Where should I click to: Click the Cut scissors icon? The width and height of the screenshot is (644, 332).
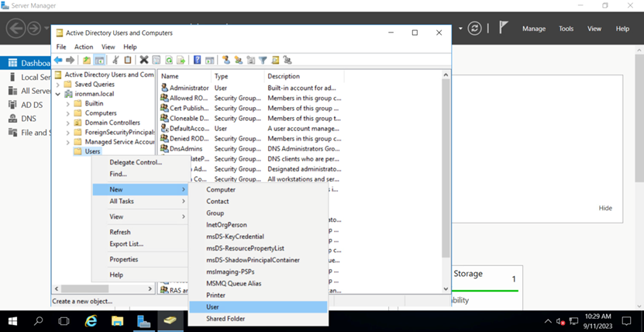[115, 61]
